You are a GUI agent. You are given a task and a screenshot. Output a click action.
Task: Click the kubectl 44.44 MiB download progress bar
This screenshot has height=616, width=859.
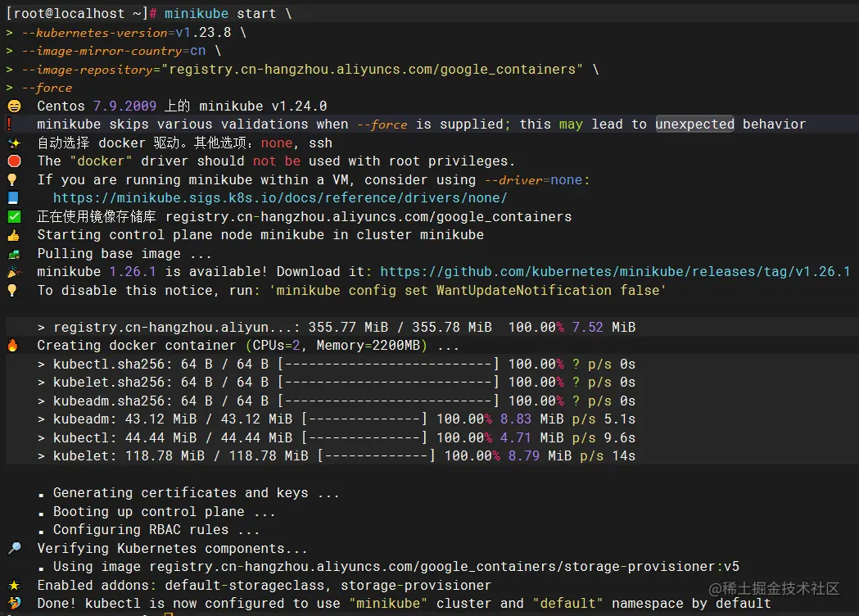tap(364, 438)
